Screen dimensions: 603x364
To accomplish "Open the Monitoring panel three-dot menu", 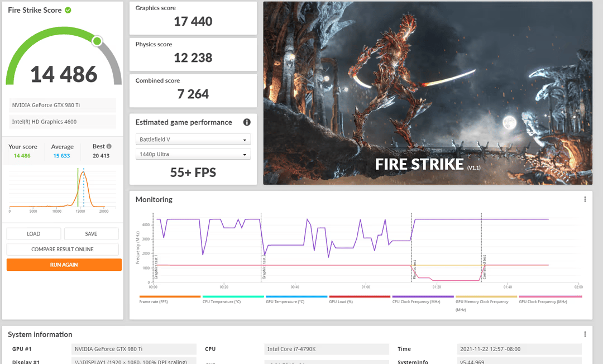I will (585, 199).
